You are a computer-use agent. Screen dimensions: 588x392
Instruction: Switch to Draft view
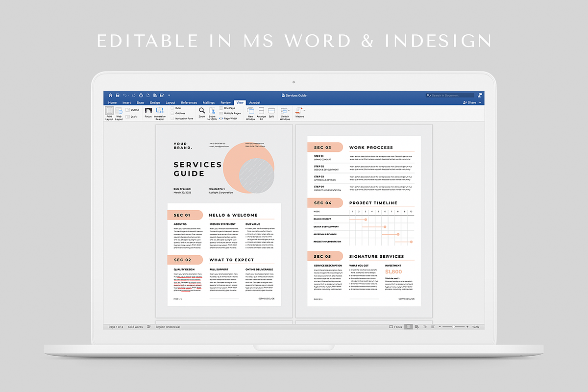click(x=131, y=117)
